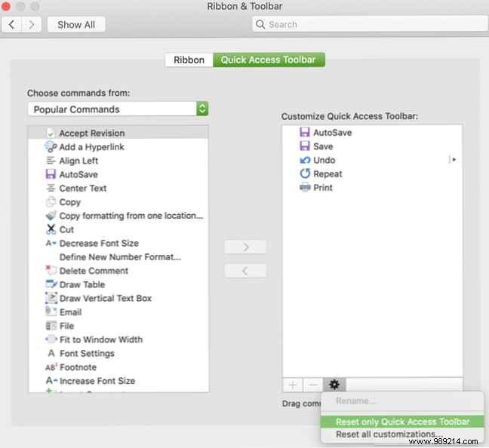
Task: Click the Print printer icon
Action: [x=305, y=187]
